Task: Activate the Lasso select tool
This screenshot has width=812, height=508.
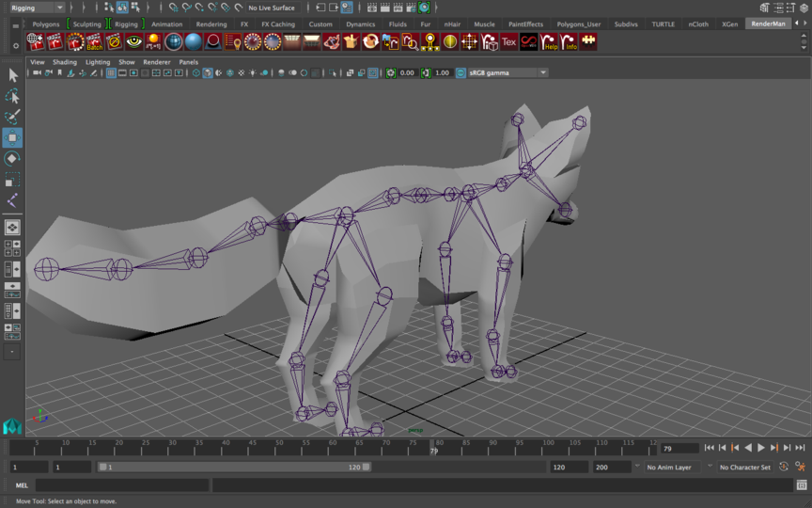Action: click(12, 96)
